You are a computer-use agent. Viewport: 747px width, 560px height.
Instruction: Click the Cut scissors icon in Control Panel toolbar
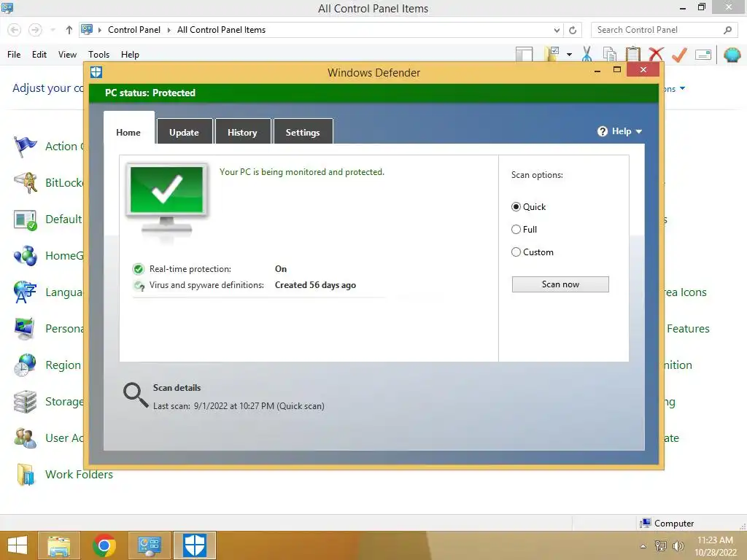click(587, 54)
